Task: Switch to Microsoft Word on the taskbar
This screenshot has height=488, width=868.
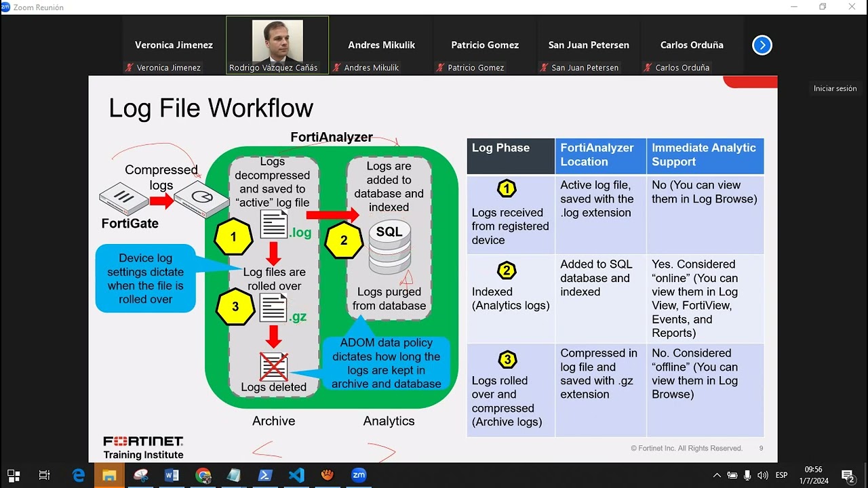Action: (172, 475)
